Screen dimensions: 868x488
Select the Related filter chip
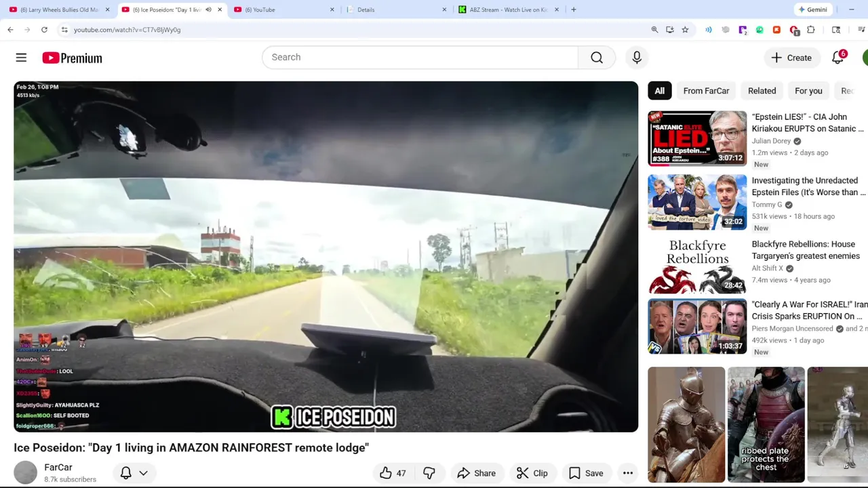(x=762, y=91)
